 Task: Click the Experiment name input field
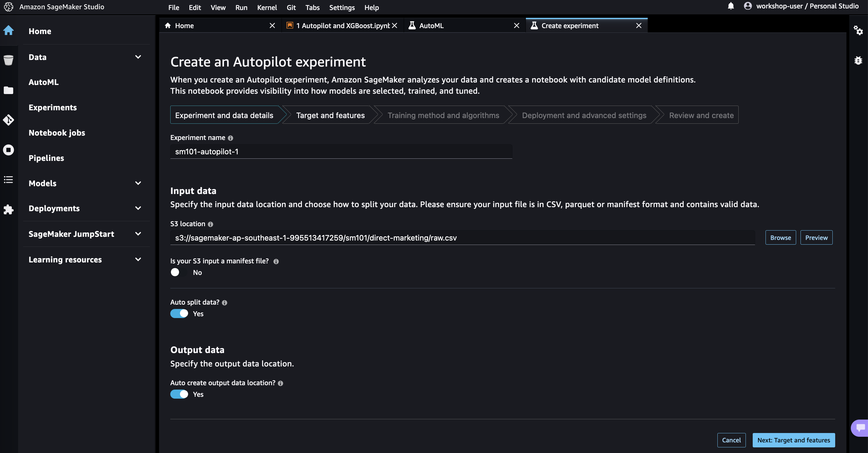pyautogui.click(x=341, y=152)
